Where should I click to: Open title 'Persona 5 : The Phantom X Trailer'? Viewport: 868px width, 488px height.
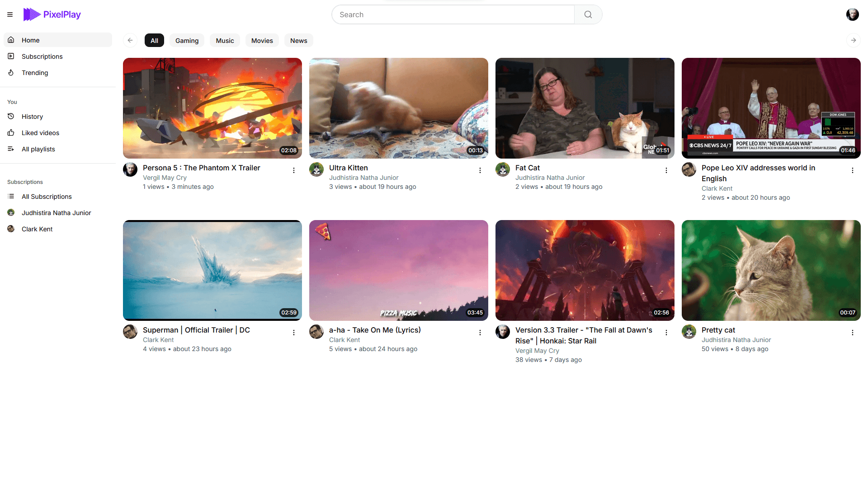pos(202,168)
